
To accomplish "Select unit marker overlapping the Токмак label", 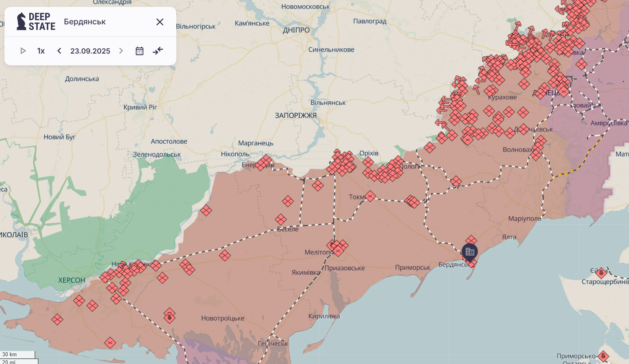I will click(x=370, y=196).
